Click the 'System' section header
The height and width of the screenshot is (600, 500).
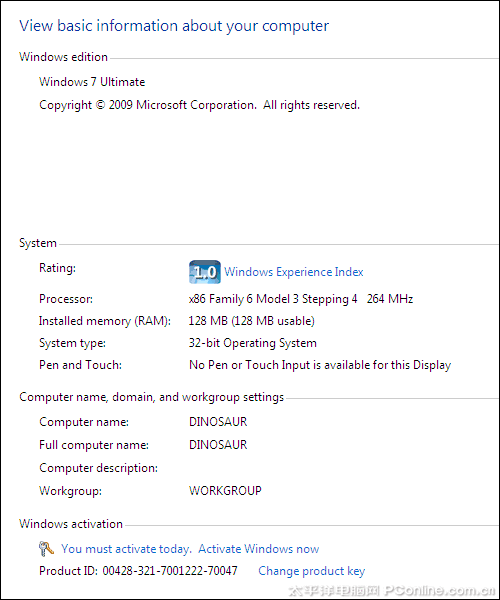tap(38, 243)
